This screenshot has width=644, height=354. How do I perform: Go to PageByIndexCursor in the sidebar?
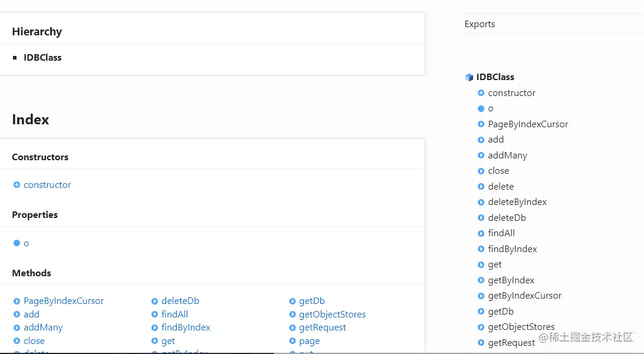528,124
